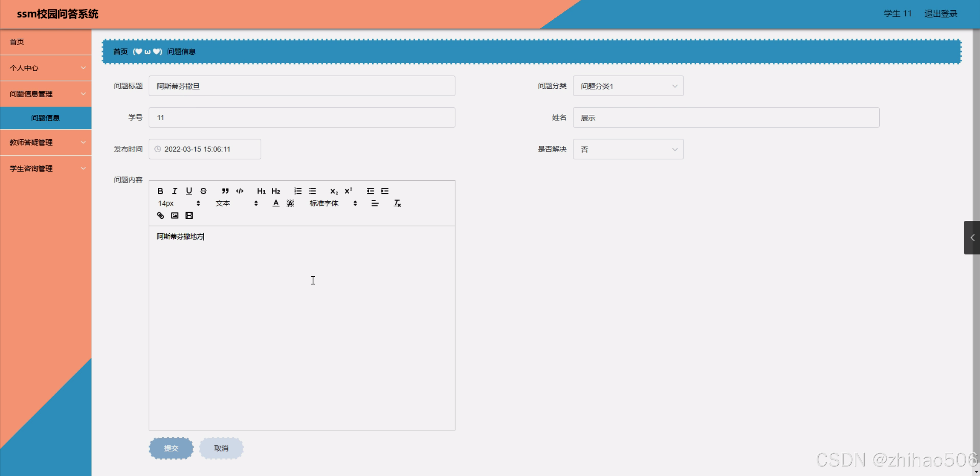Insert a video in editor
980x476 pixels.
[189, 215]
